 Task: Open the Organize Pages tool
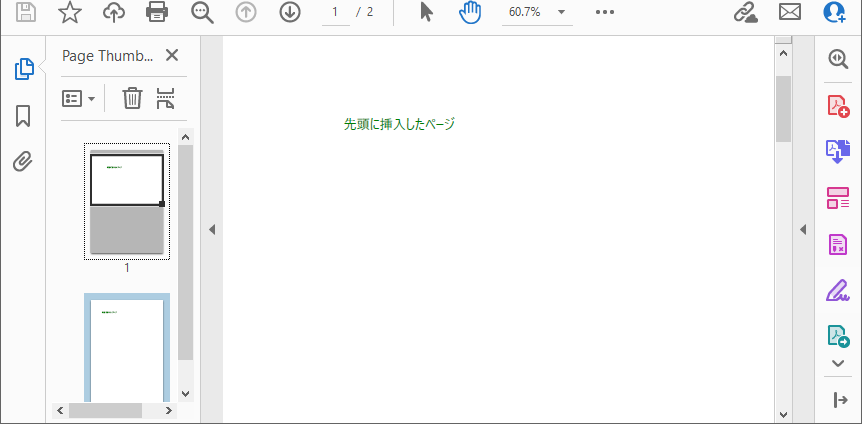(838, 198)
